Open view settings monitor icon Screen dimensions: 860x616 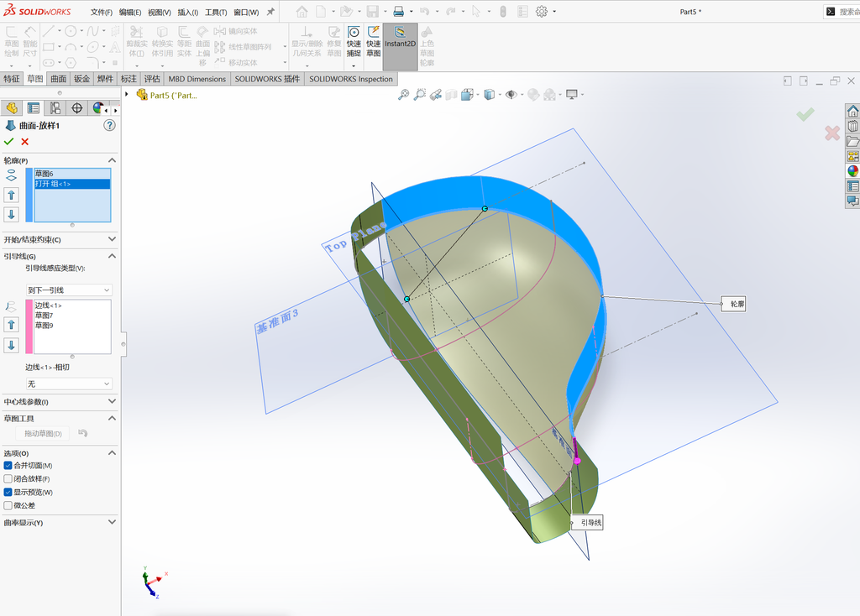click(x=571, y=95)
